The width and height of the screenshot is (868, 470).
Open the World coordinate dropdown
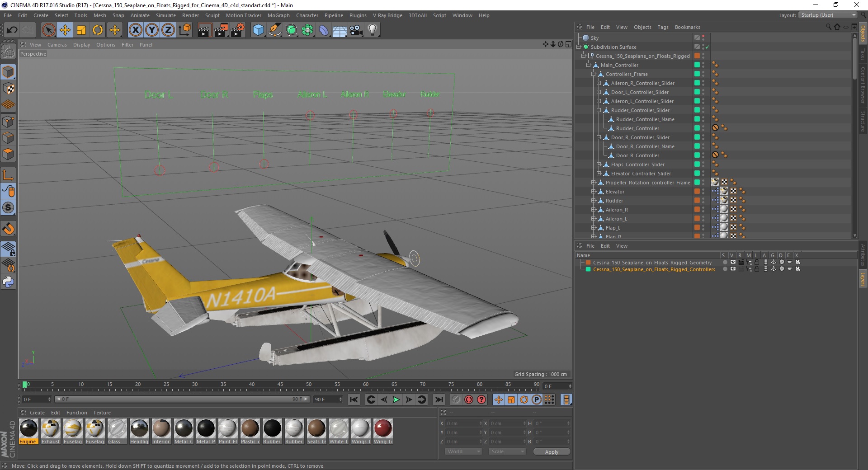tap(464, 451)
